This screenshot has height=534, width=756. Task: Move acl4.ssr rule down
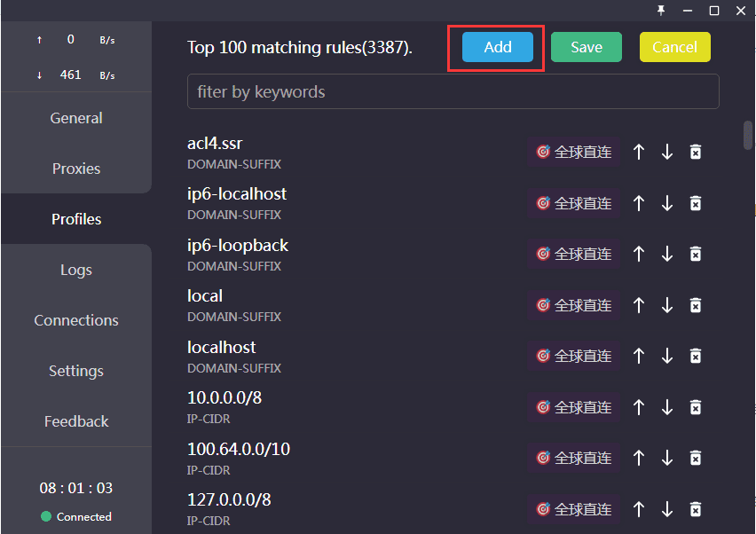coord(667,153)
